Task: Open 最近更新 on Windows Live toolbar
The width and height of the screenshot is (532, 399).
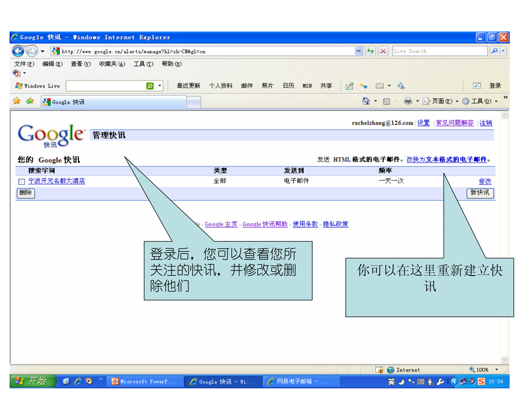Action: coord(188,86)
